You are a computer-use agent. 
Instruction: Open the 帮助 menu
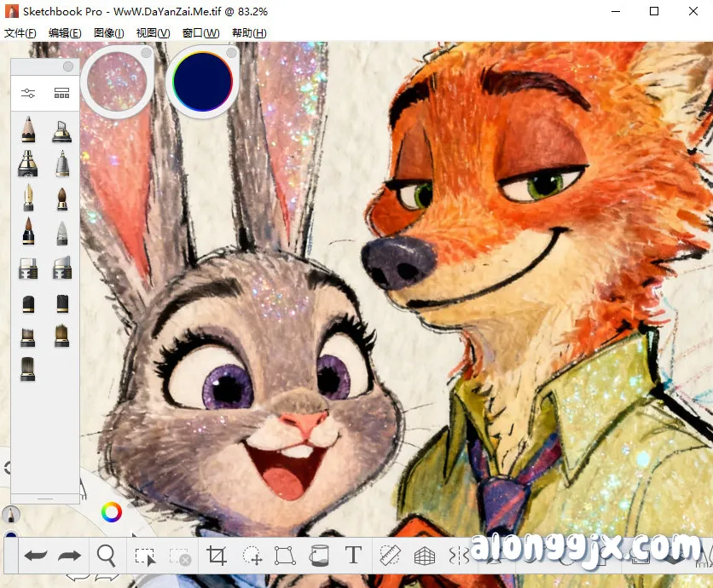tap(246, 32)
